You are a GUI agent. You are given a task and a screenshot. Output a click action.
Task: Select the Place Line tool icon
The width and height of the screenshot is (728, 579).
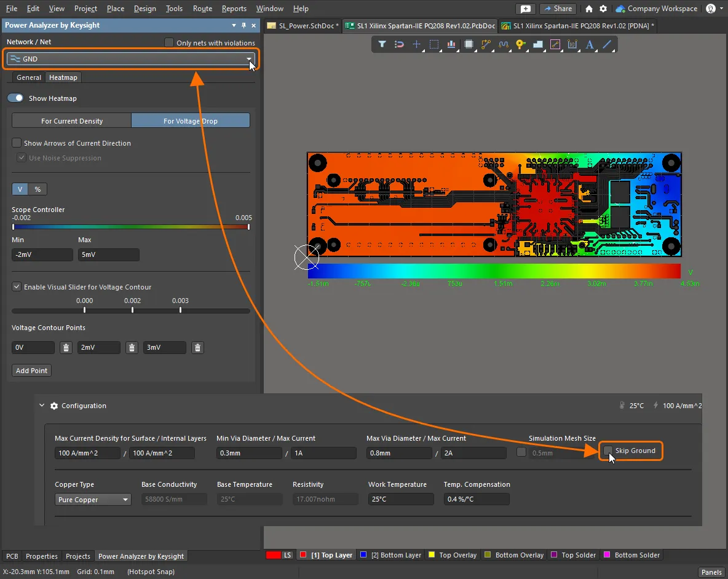click(607, 44)
